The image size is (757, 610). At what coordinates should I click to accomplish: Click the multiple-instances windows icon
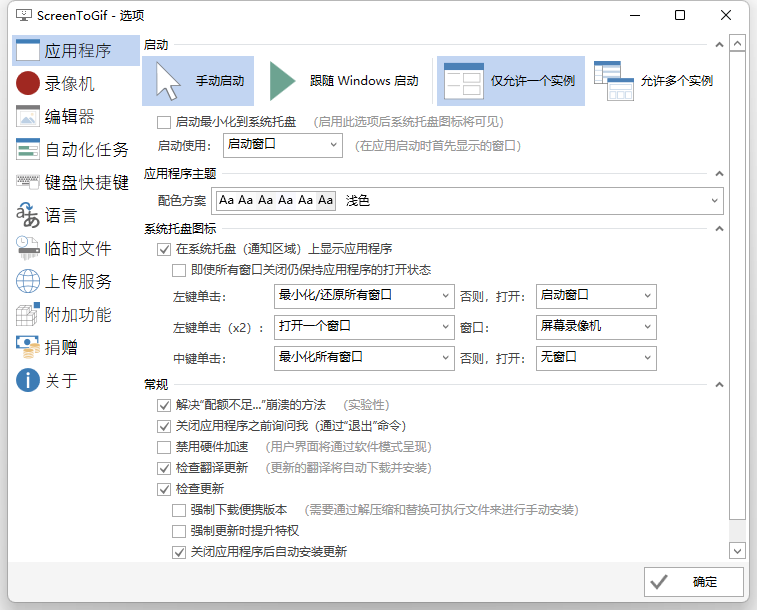click(613, 81)
